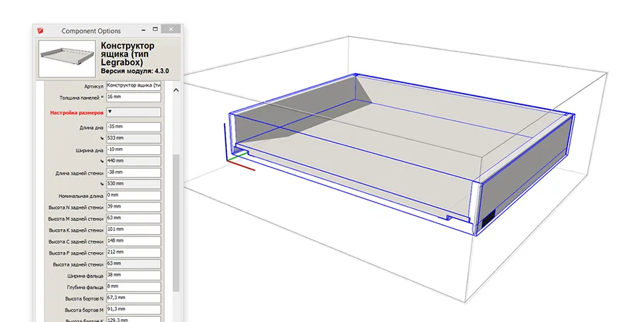This screenshot has height=322, width=644.
Task: Click the 'Ширина дна' -10 mm field
Action: point(132,150)
